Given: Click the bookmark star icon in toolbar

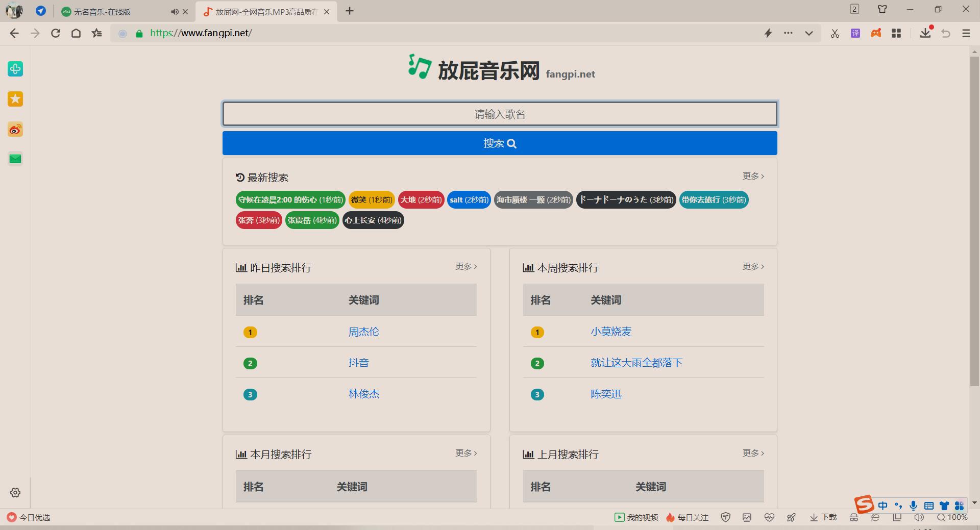Looking at the screenshot, I should (96, 33).
